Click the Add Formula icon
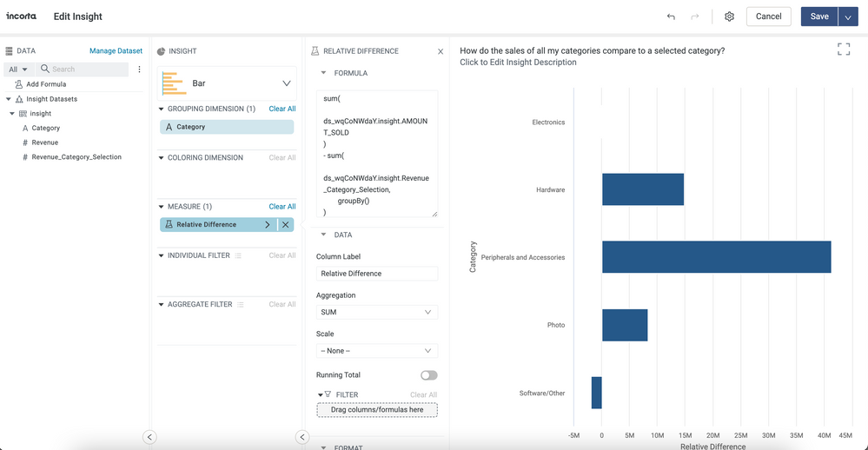 [x=18, y=84]
